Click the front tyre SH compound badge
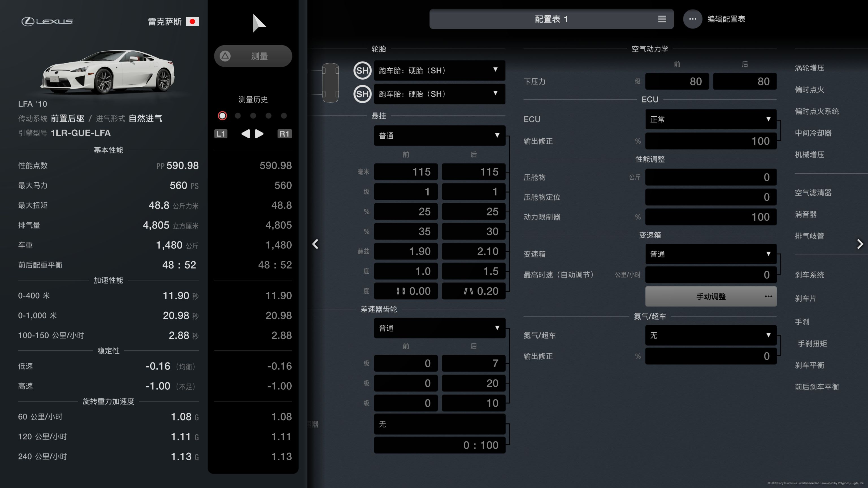The width and height of the screenshot is (868, 488). pos(362,70)
